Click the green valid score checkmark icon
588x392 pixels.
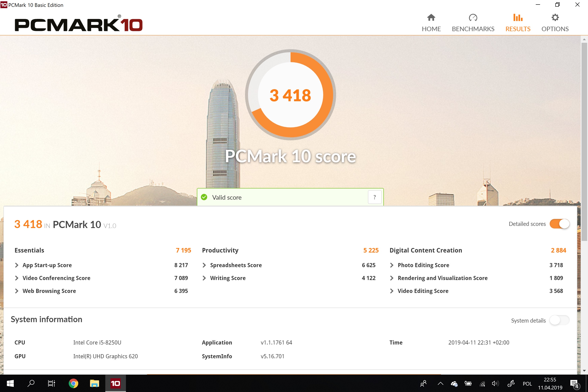pos(204,197)
